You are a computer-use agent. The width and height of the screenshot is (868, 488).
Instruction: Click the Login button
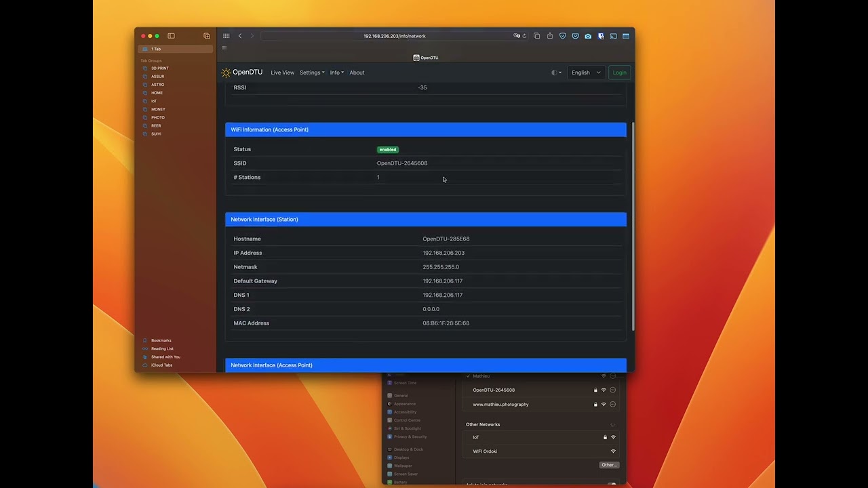pos(620,73)
